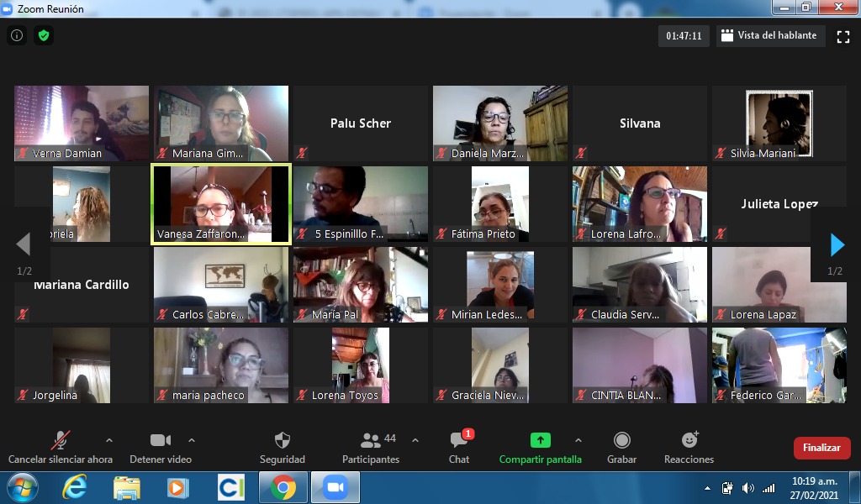
Task: Open Google Chrome from the taskbar
Action: tap(283, 487)
